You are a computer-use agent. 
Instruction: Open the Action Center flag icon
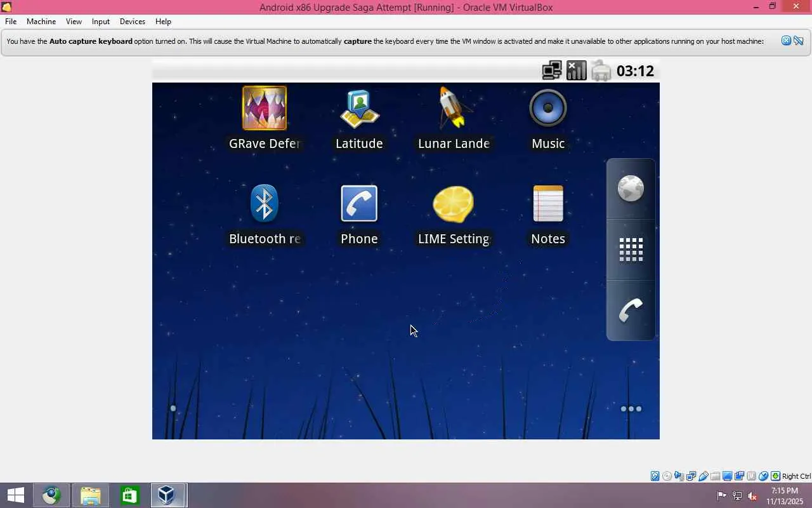tap(722, 496)
